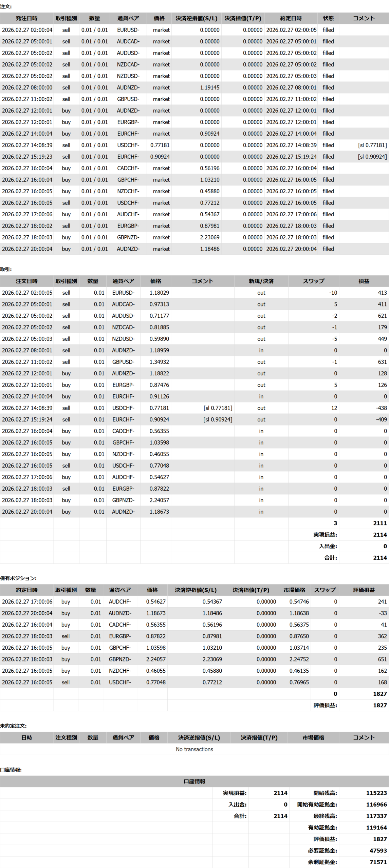Image resolution: width=389 pixels, height=868 pixels.
Task: Click the スワップ header in the 取引 table
Action: [313, 281]
